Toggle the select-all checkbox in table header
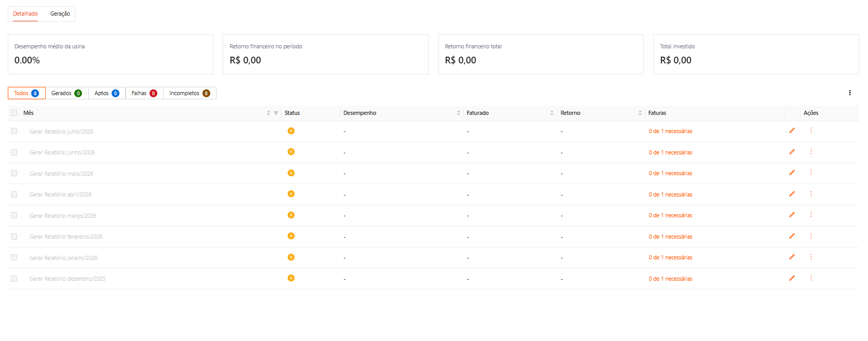This screenshot has height=341, width=868. (x=14, y=113)
